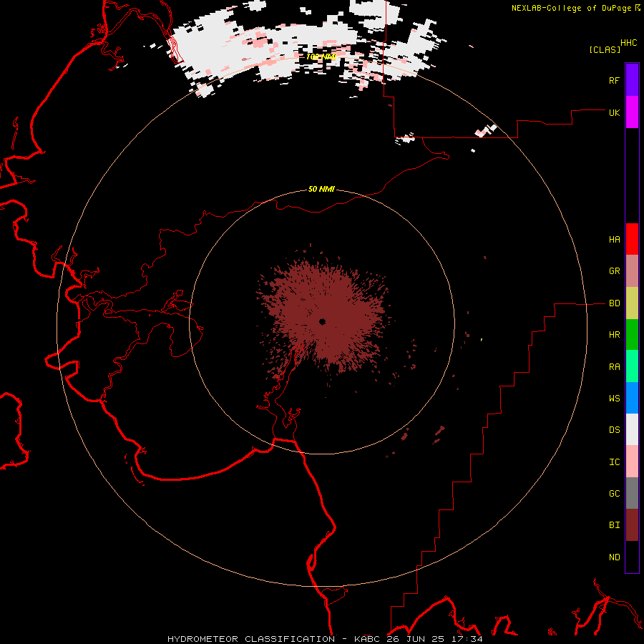Screen dimensions: 644x644
Task: Select the pink IC legend swatch
Action: tap(632, 462)
